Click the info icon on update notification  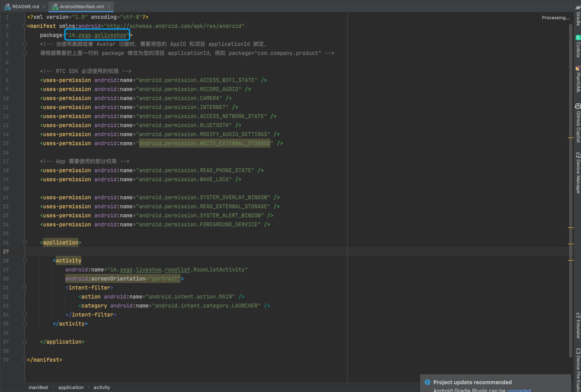[427, 382]
